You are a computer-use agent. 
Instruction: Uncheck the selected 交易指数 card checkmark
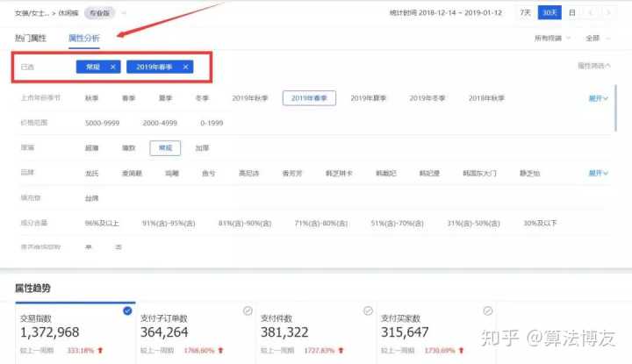128,310
